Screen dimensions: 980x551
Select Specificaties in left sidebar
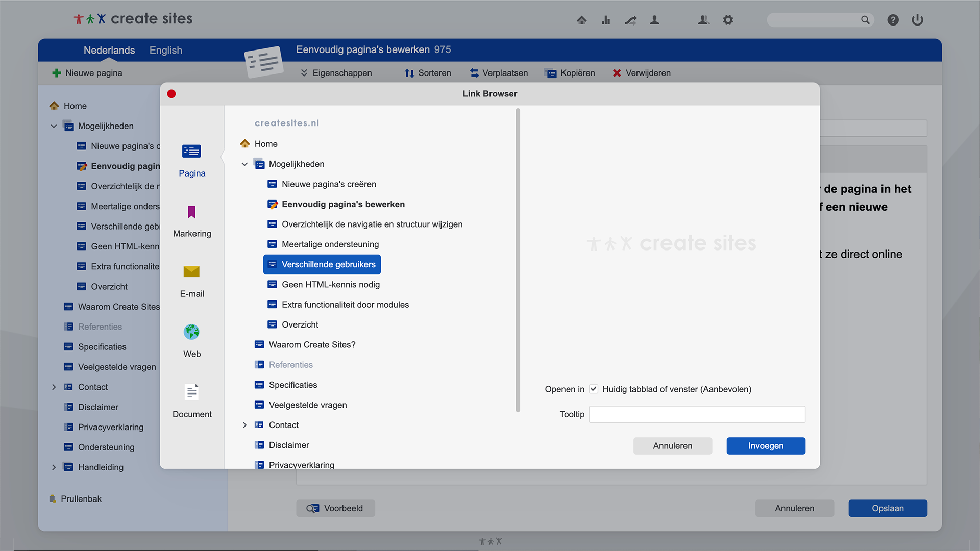95,347
